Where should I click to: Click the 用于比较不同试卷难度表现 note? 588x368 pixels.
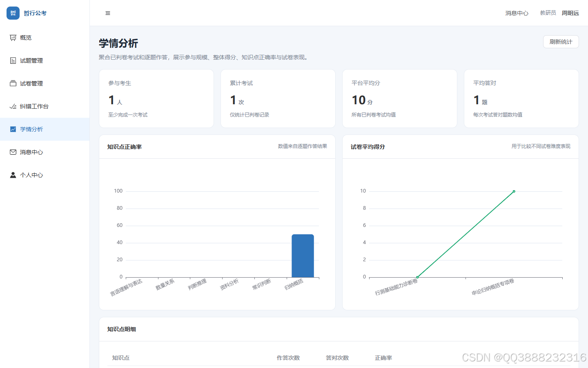(541, 146)
